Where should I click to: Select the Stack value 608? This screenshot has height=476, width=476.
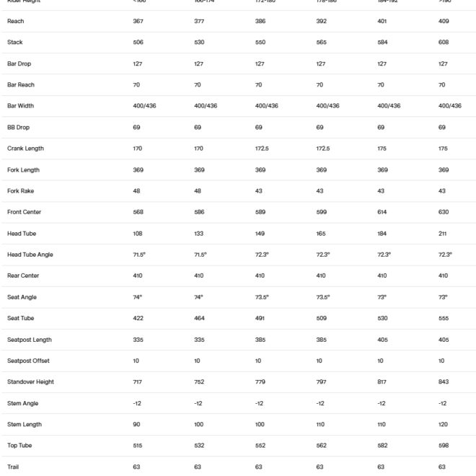[x=444, y=43]
